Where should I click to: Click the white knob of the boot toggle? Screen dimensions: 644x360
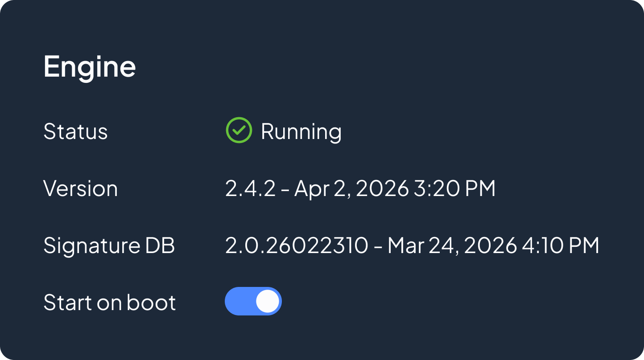(x=267, y=302)
